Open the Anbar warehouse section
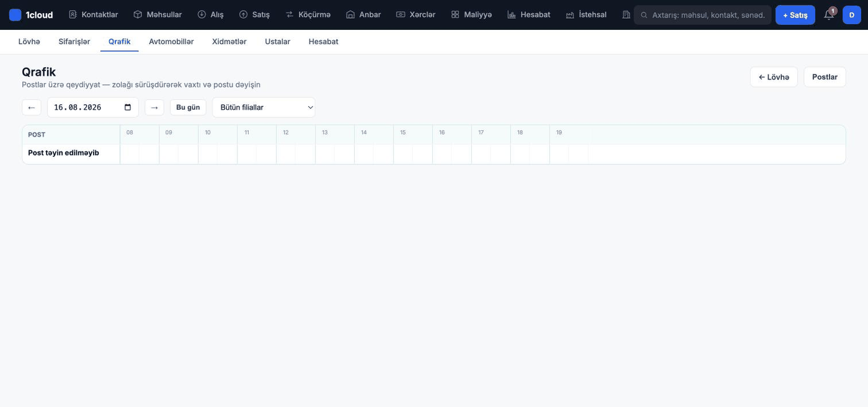 [x=363, y=14]
